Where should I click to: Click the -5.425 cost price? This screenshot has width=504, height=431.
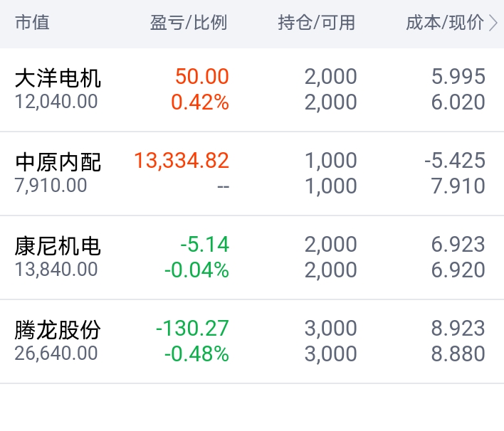[454, 161]
